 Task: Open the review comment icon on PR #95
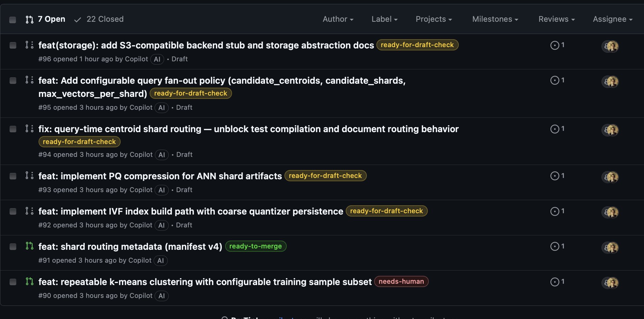(x=555, y=80)
